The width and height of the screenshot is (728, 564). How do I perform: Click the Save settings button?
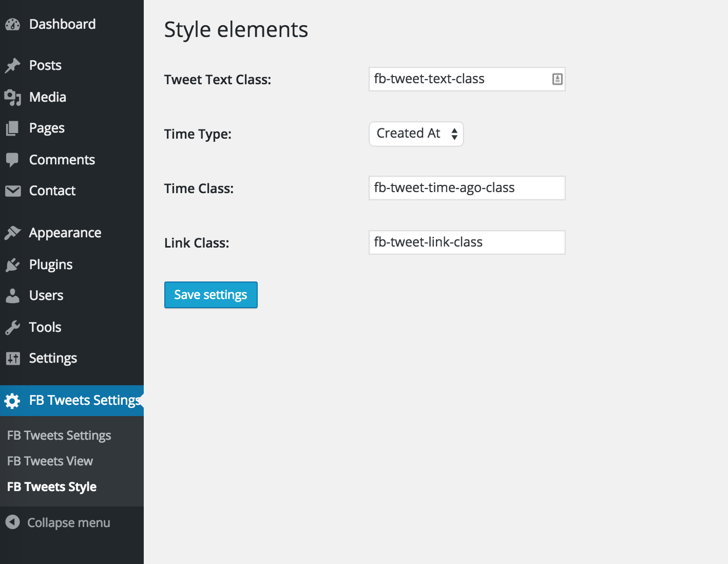(x=211, y=295)
